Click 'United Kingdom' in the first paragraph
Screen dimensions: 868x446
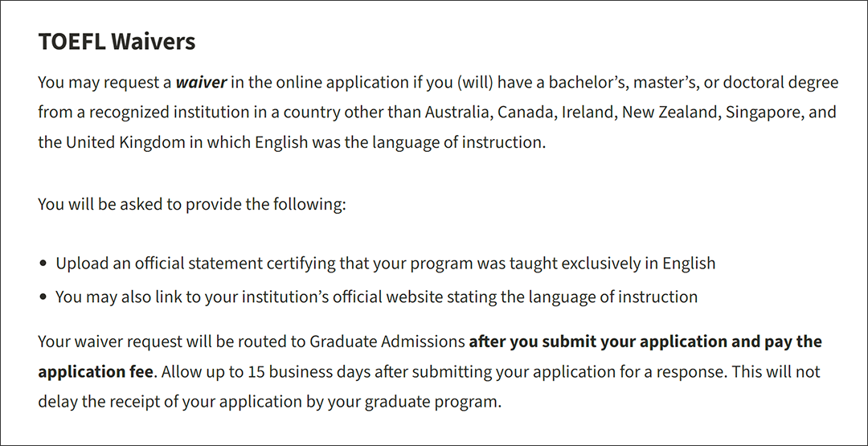pyautogui.click(x=125, y=142)
